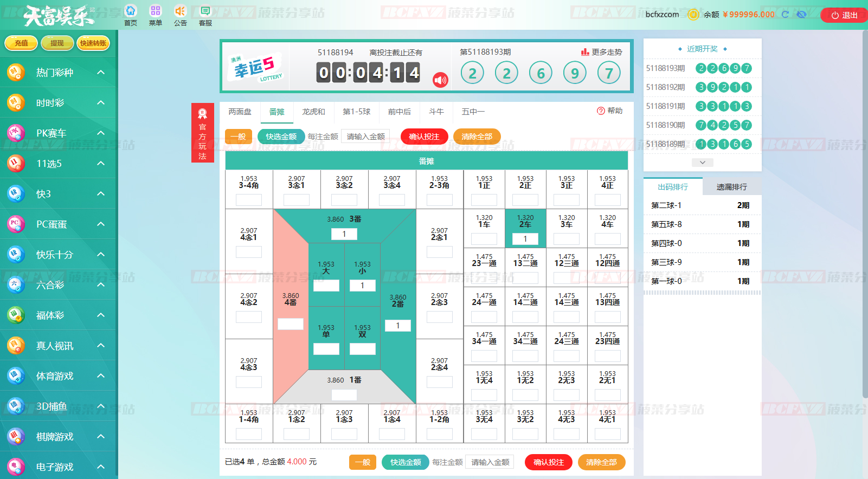Click the More Trends (更多走势) chart icon

[x=585, y=52]
